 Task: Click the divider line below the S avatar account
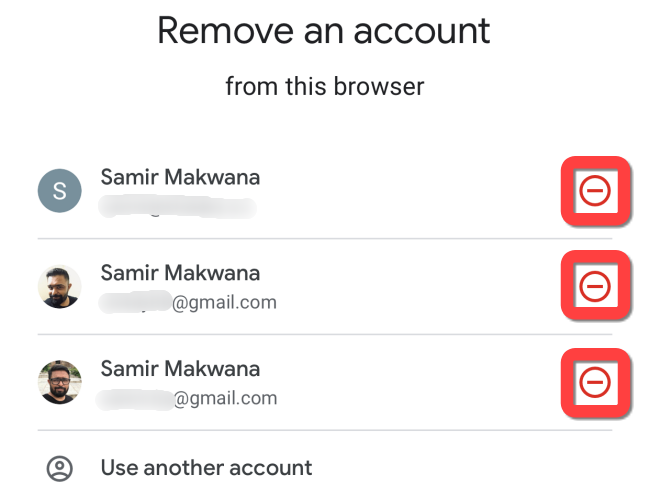(x=324, y=239)
